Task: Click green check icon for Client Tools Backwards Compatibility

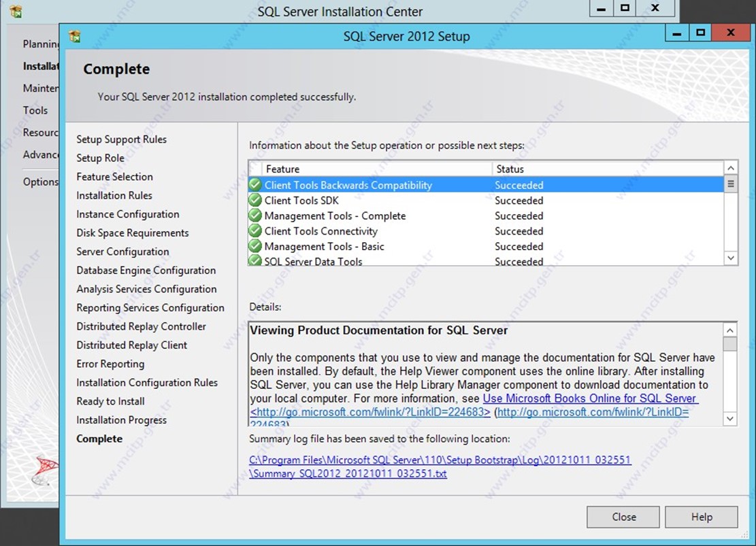Action: (x=255, y=184)
